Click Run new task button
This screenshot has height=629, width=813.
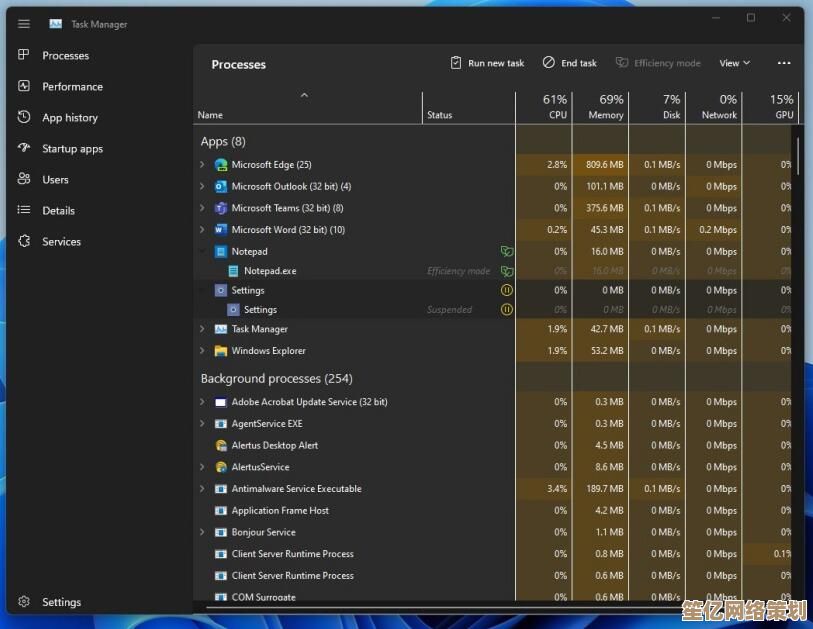click(487, 63)
